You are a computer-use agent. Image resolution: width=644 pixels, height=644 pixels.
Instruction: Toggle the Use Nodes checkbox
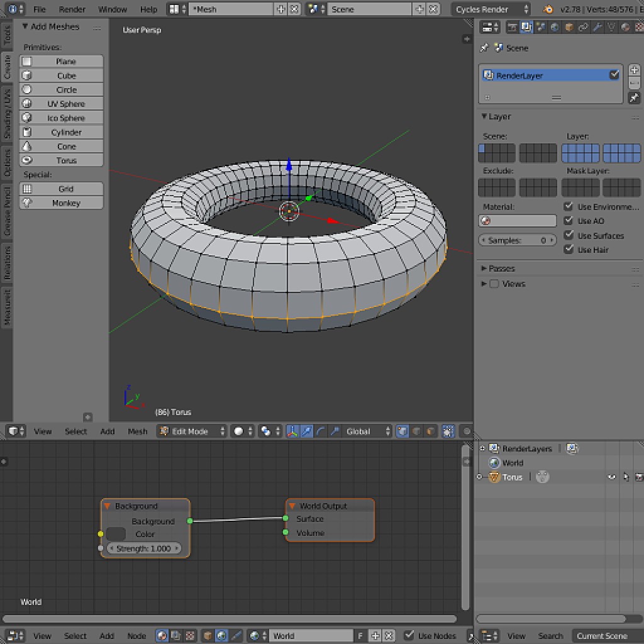click(409, 636)
